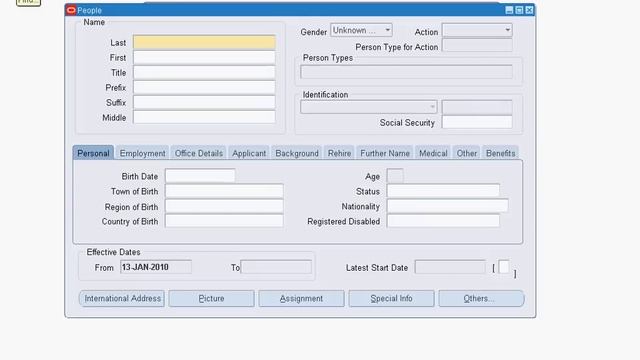The image size is (640, 360).
Task: Click the Status field
Action: [x=443, y=191]
